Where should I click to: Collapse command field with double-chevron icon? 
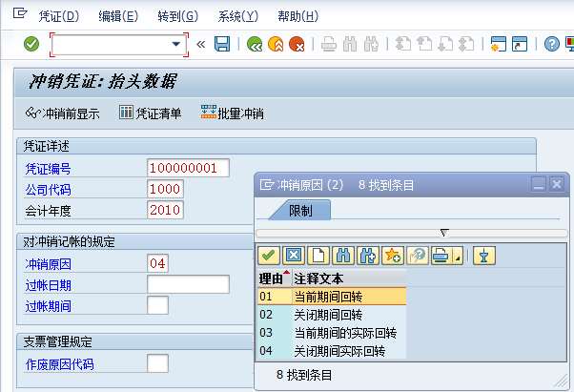[200, 44]
